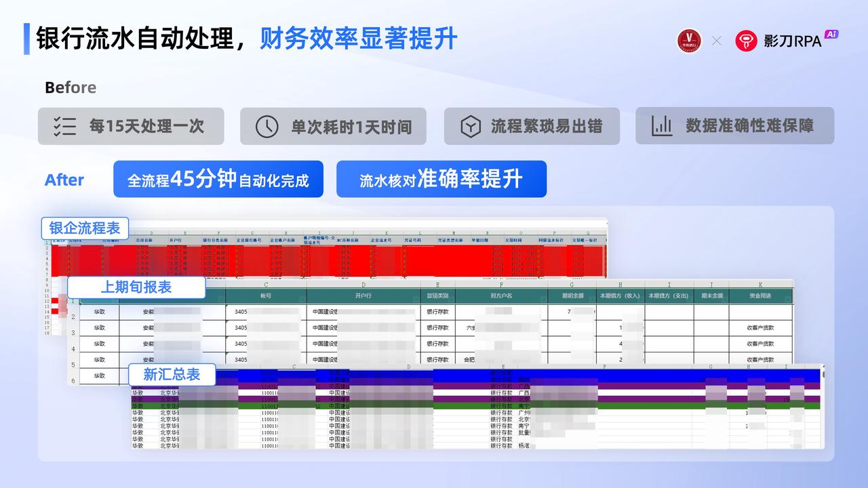This screenshot has height=488, width=868.
Task: Click the clock icon beside 单次耗时1天时间
Action: [x=267, y=126]
